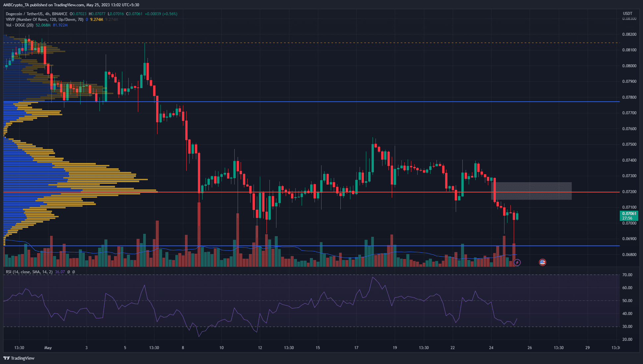Click the USDT currency label on price axis
643x364 pixels.
627,14
